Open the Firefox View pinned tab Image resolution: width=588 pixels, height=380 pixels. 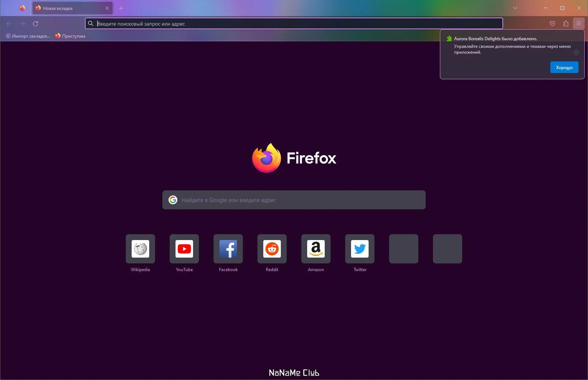pos(22,8)
